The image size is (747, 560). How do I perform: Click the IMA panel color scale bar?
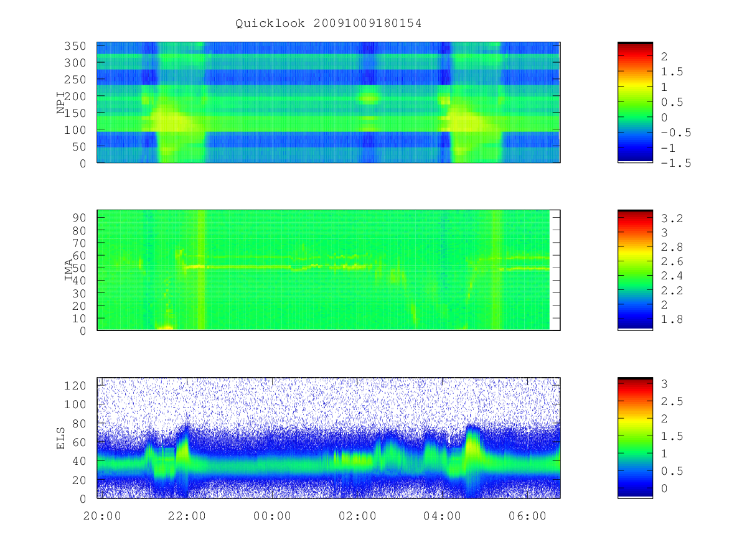coord(635,270)
